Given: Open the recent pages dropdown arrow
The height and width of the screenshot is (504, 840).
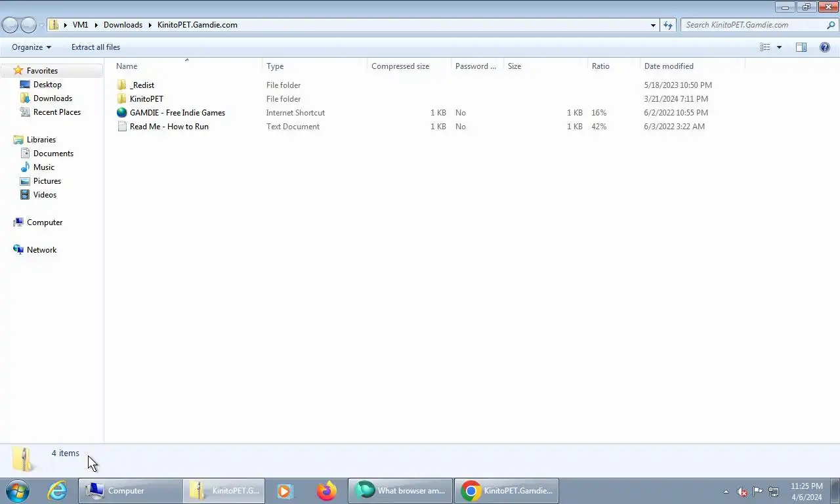Looking at the screenshot, I should (x=42, y=25).
